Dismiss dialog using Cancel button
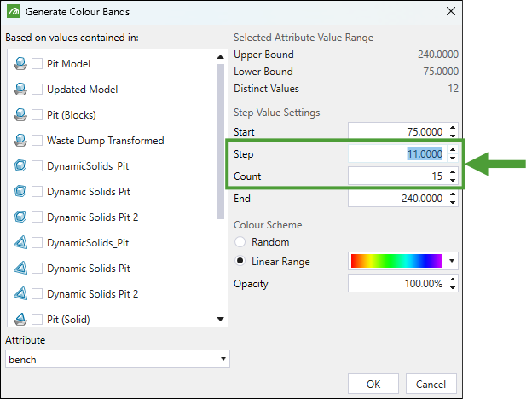Screen dimensions: 532x399 click(431, 384)
